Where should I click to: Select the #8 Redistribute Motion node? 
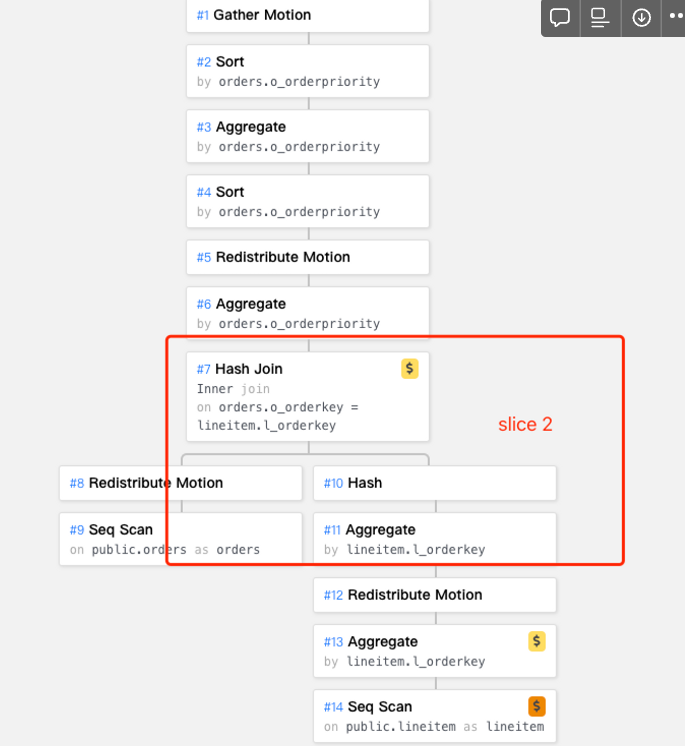pos(181,483)
